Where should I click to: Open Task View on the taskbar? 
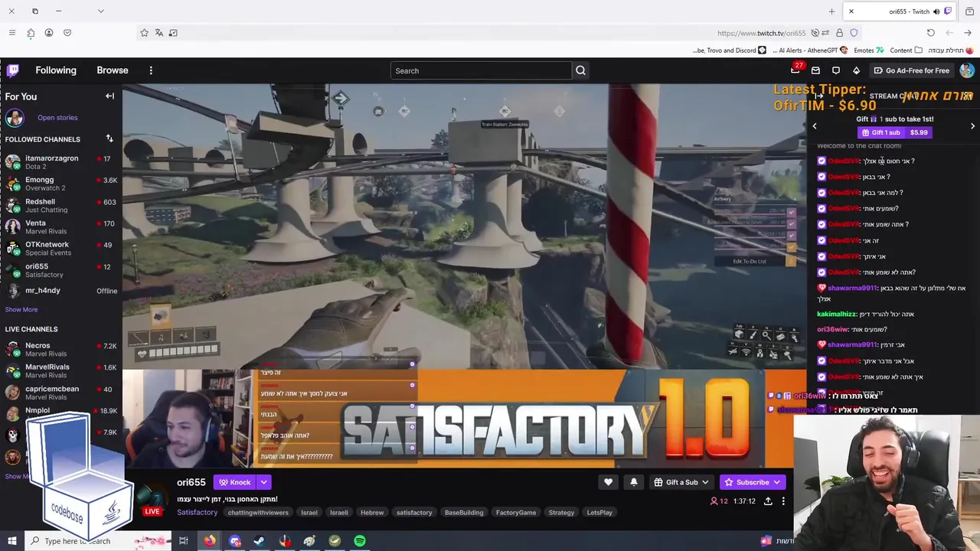[184, 541]
